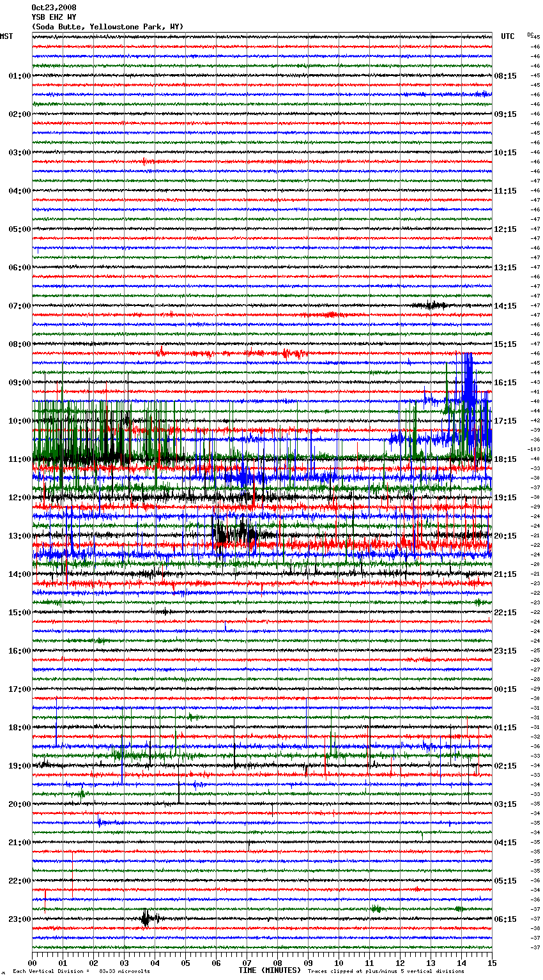The image size is (543, 980).
Task: Select the "17:00" MST time label
Action: click(x=20, y=689)
